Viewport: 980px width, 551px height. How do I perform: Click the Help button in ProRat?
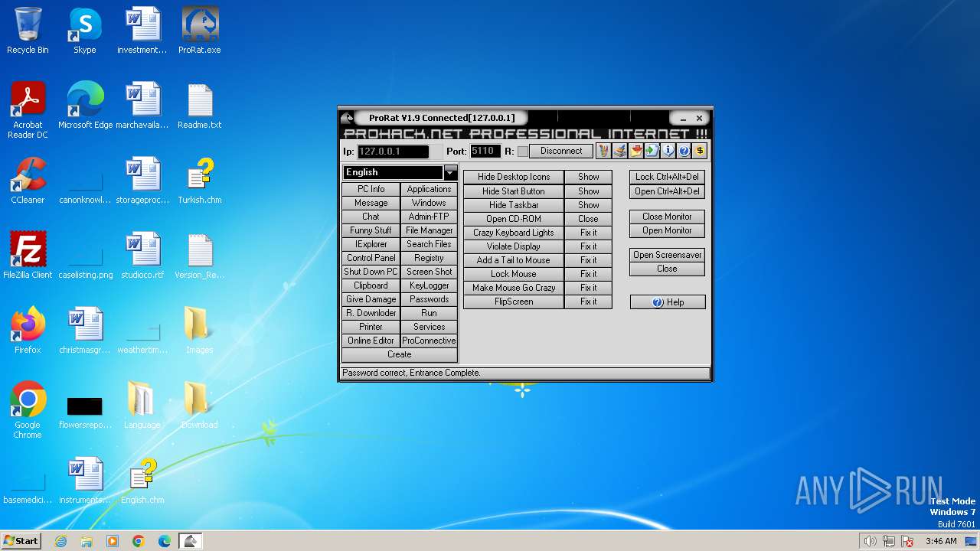point(667,302)
